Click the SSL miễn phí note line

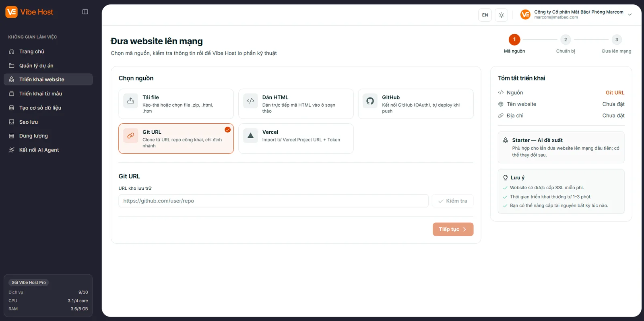pos(547,188)
